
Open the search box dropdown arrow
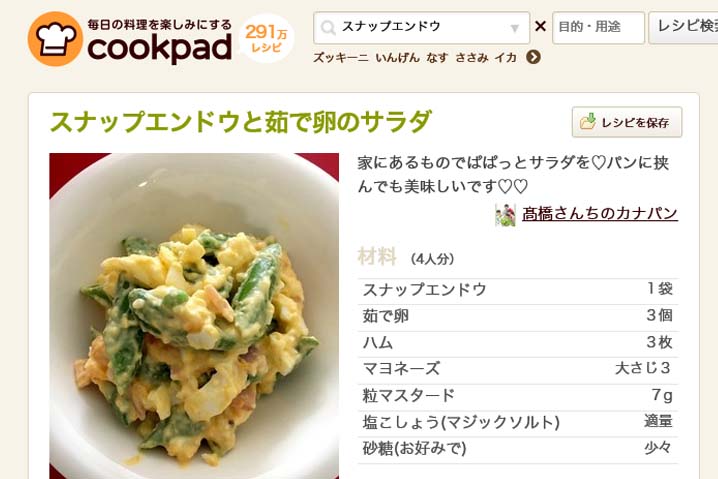515,28
